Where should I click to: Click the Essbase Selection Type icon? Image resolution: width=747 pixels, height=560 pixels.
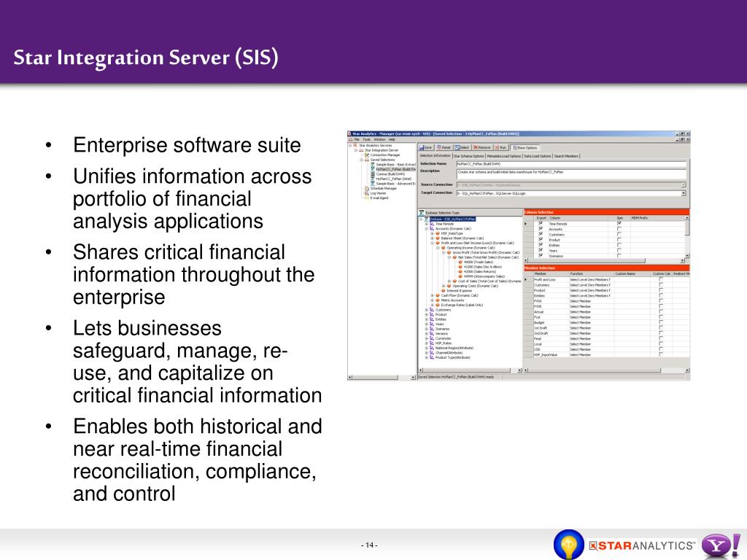pos(422,213)
